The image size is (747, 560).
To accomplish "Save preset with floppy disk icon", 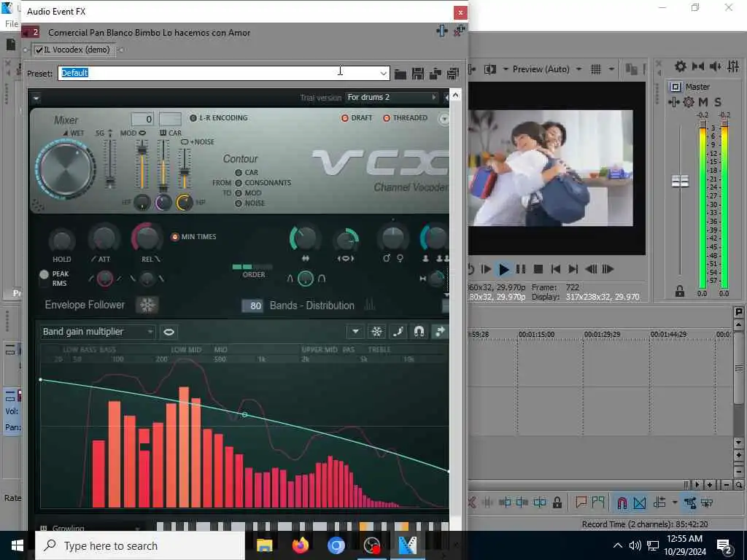I will point(418,74).
